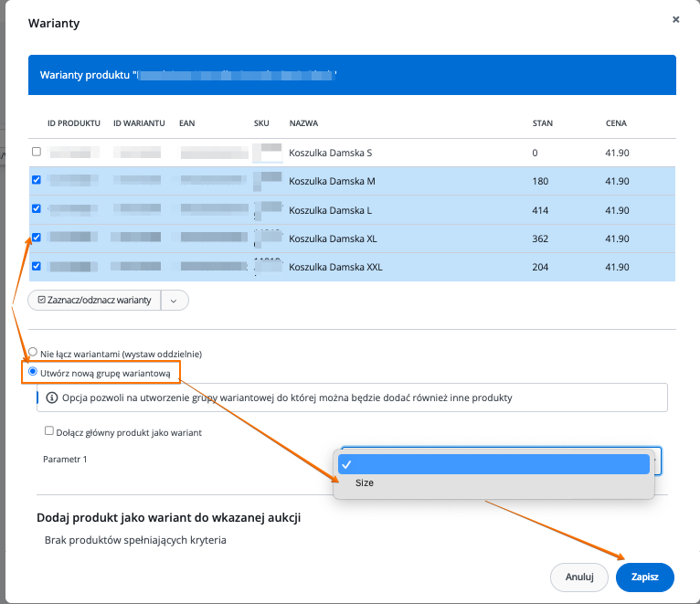This screenshot has height=604, width=700.
Task: Check the Koszulka Damska S checkbox
Action: (37, 152)
